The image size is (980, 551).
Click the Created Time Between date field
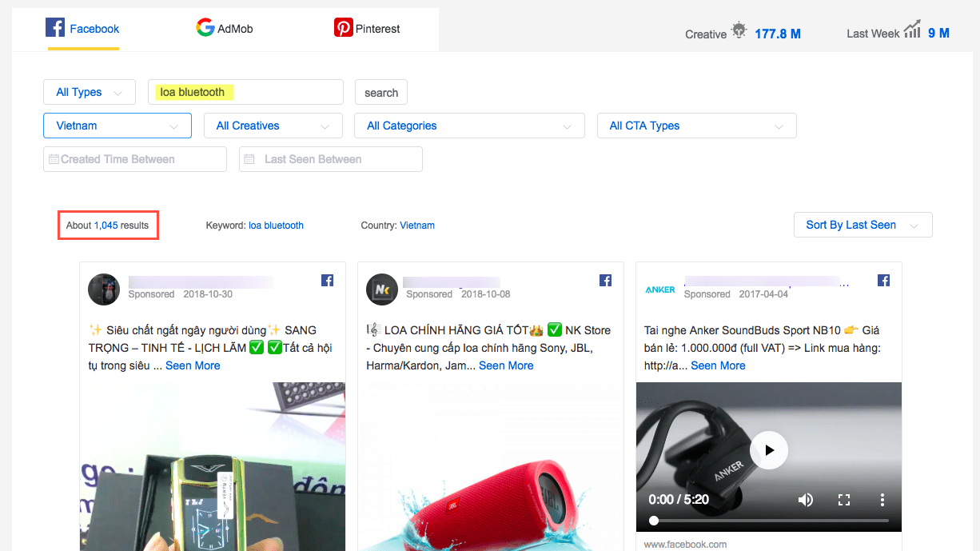click(135, 159)
